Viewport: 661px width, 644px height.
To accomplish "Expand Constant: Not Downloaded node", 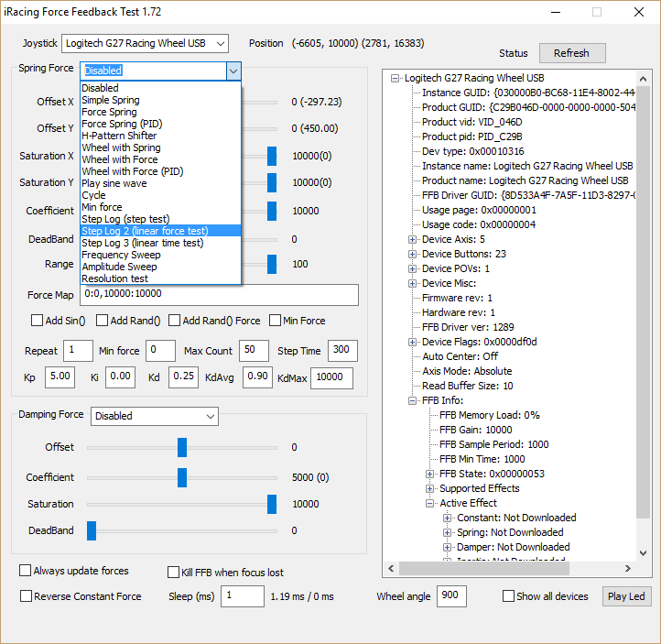I will pyautogui.click(x=448, y=518).
